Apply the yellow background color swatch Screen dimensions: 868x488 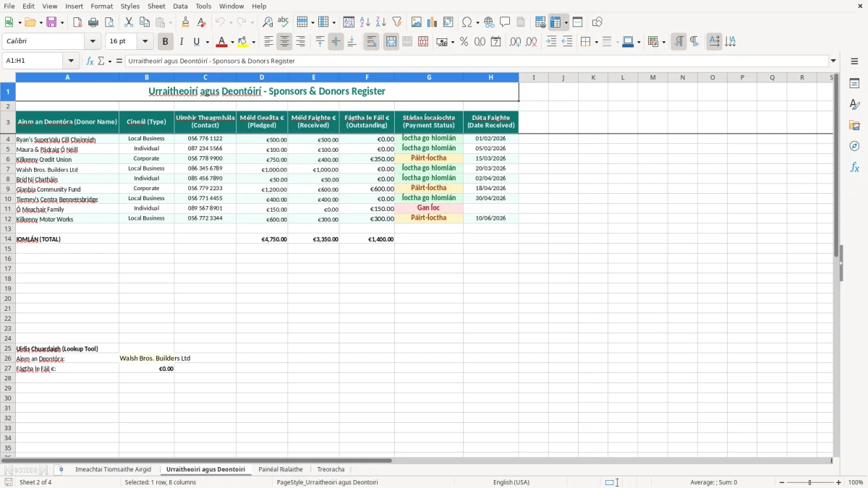tap(242, 42)
